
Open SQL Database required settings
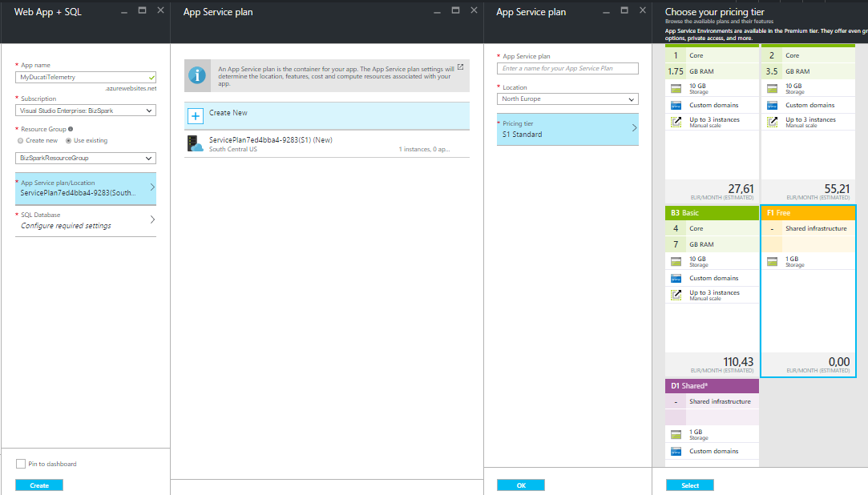(x=86, y=220)
